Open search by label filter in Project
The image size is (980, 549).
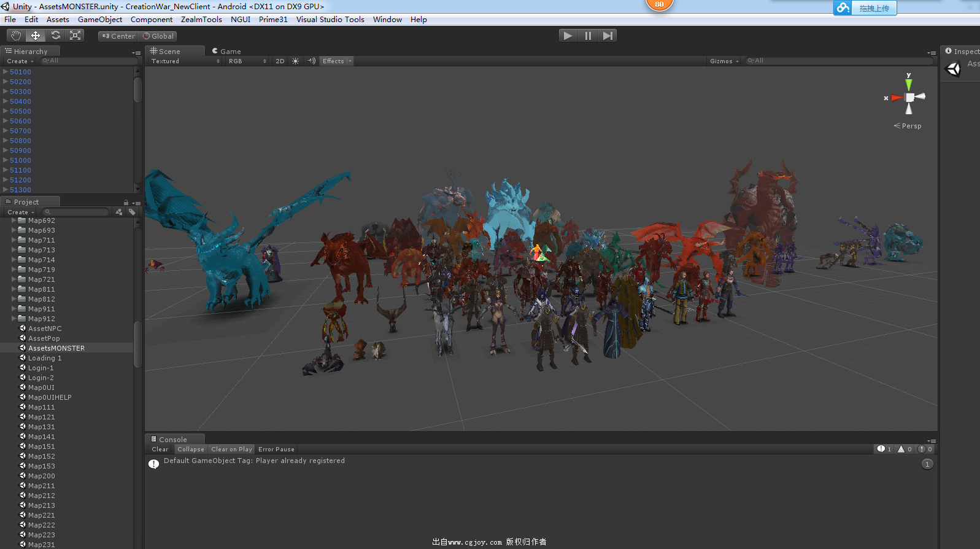[132, 212]
